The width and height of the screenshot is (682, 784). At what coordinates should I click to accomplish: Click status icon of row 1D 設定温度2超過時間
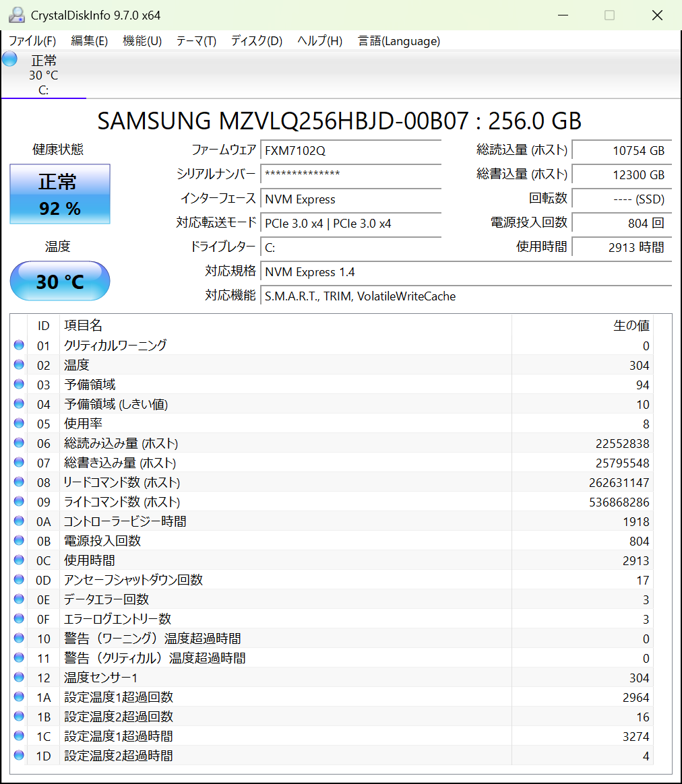tap(19, 755)
